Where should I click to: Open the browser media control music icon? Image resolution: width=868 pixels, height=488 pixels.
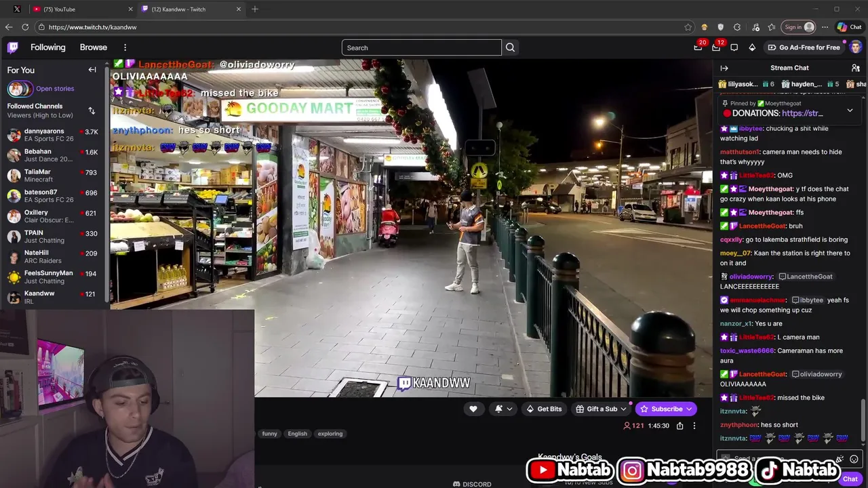tap(755, 27)
